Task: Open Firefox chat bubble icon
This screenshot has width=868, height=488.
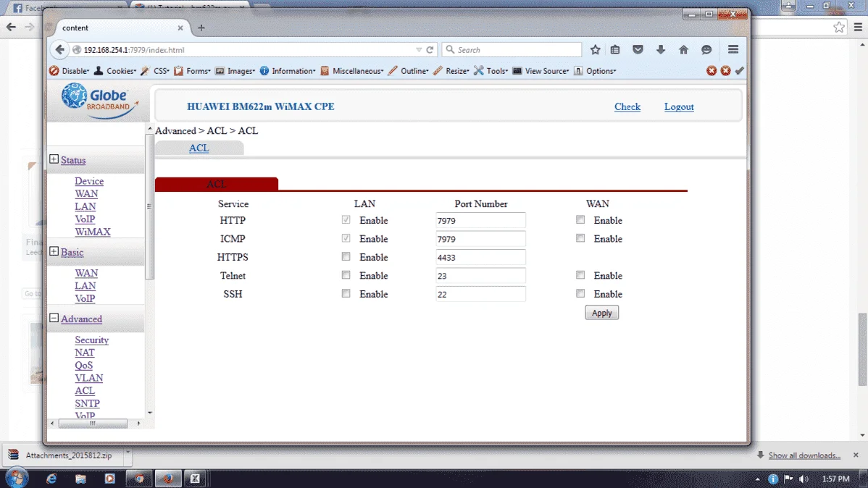Action: pos(706,50)
